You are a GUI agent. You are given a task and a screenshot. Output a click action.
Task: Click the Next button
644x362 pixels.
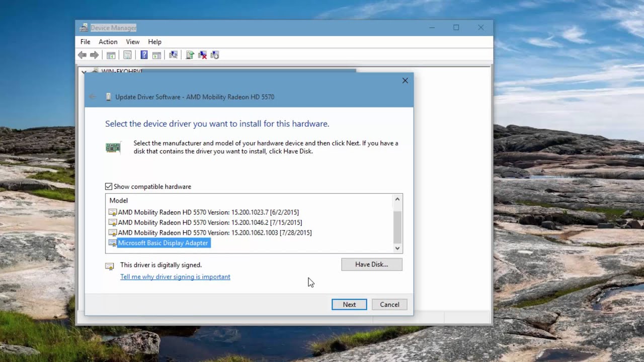(349, 304)
